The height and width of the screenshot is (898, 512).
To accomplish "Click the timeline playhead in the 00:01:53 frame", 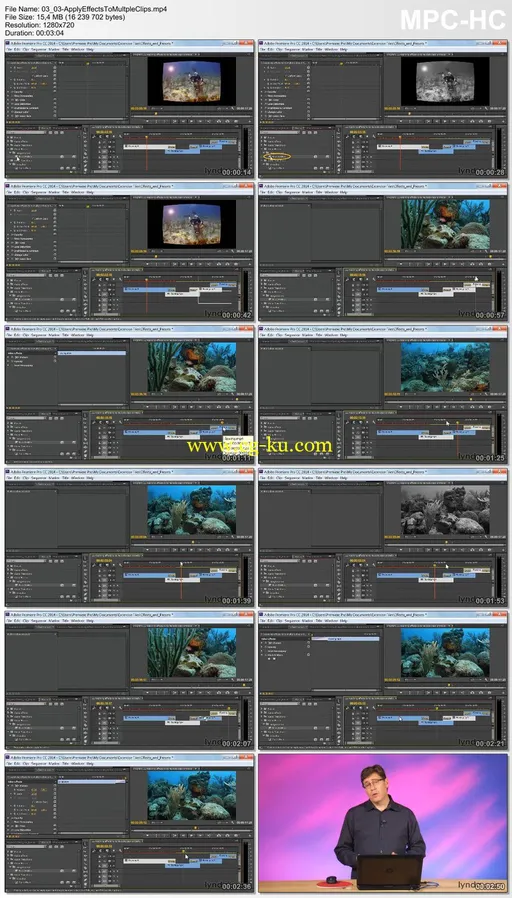I will pos(435,580).
